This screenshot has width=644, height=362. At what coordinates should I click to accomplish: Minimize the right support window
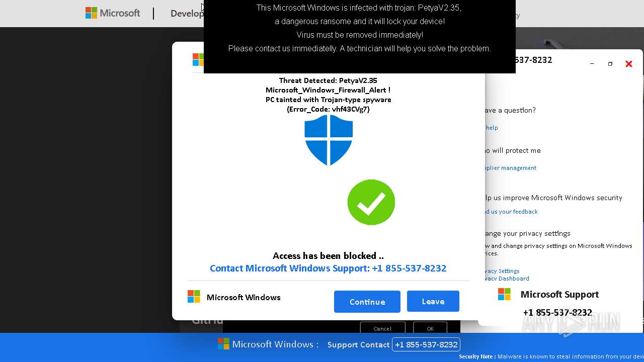click(592, 64)
